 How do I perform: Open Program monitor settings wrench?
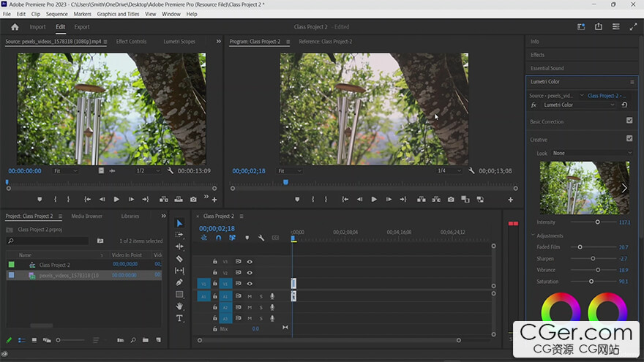471,170
